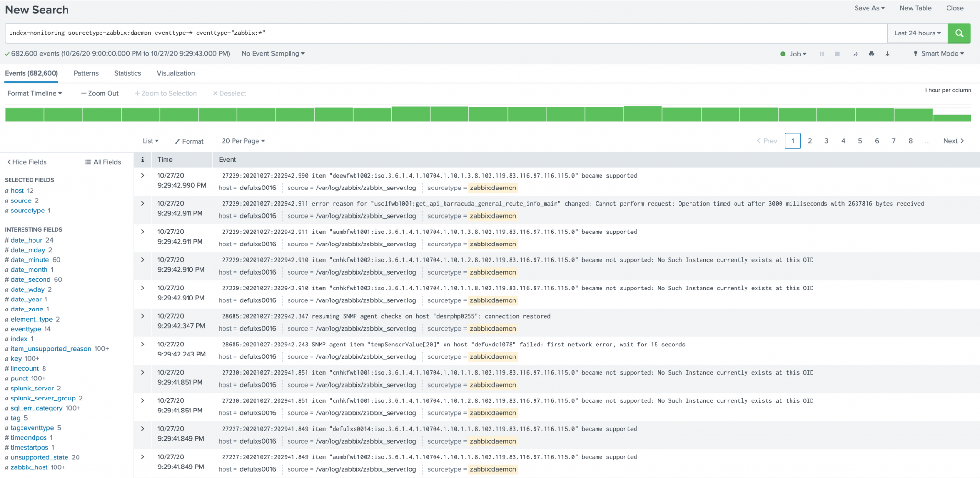Run the search using the magnifying glass button
This screenshot has width=980, height=478.
point(959,33)
